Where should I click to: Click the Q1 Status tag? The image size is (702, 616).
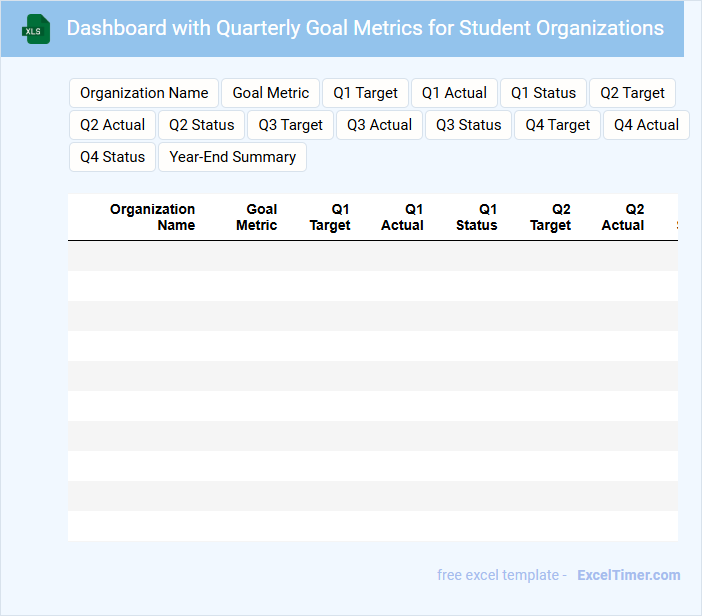coord(543,93)
